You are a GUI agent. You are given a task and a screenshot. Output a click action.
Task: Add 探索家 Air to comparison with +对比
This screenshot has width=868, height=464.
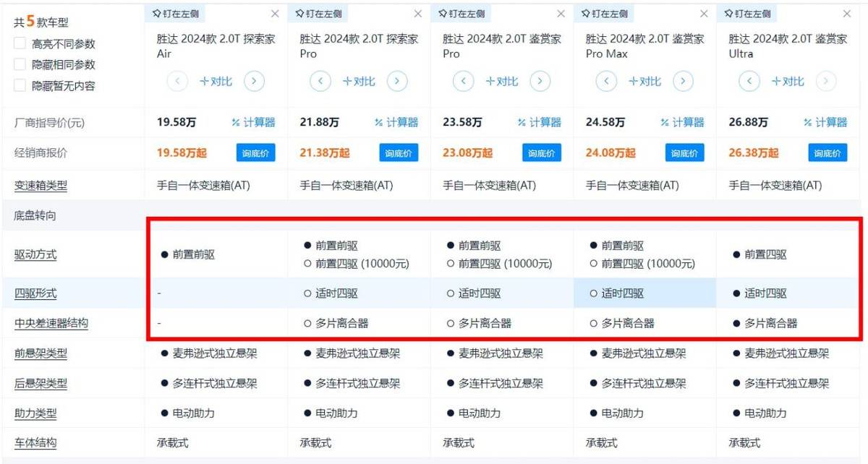(x=216, y=82)
